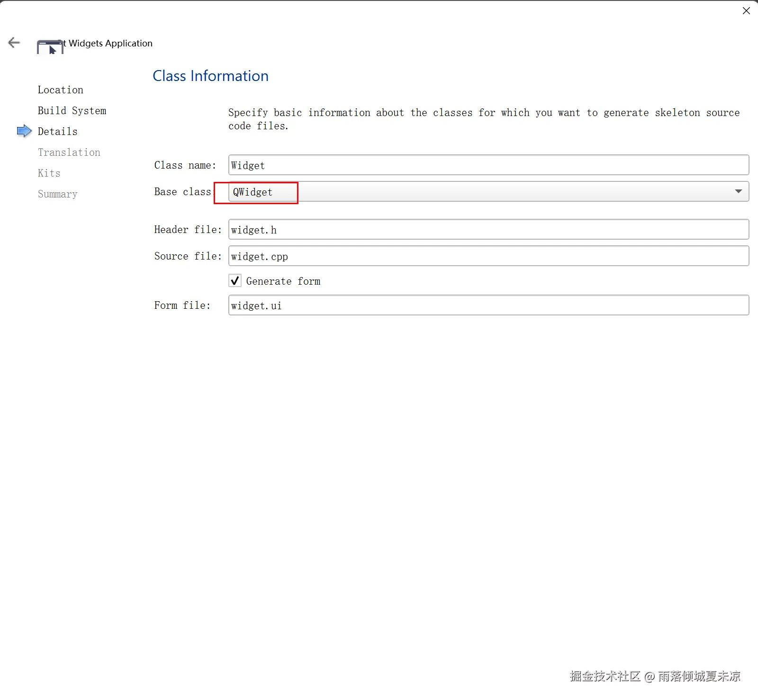The width and height of the screenshot is (758, 700).
Task: Click the Form file field widget.ui
Action: [x=488, y=305]
